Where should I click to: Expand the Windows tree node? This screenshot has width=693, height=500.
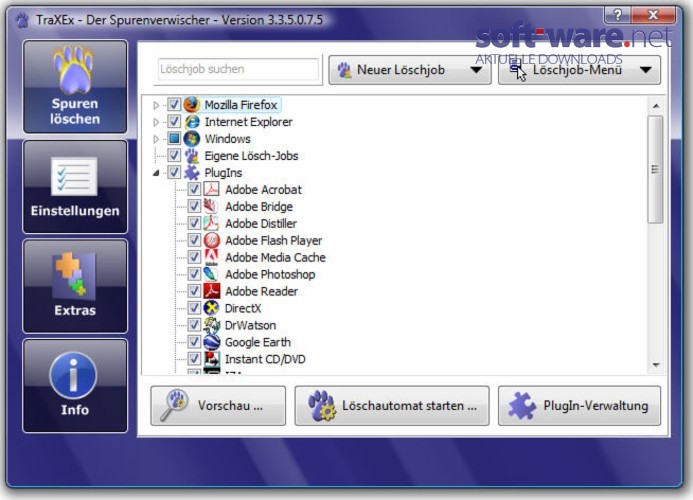pos(156,139)
